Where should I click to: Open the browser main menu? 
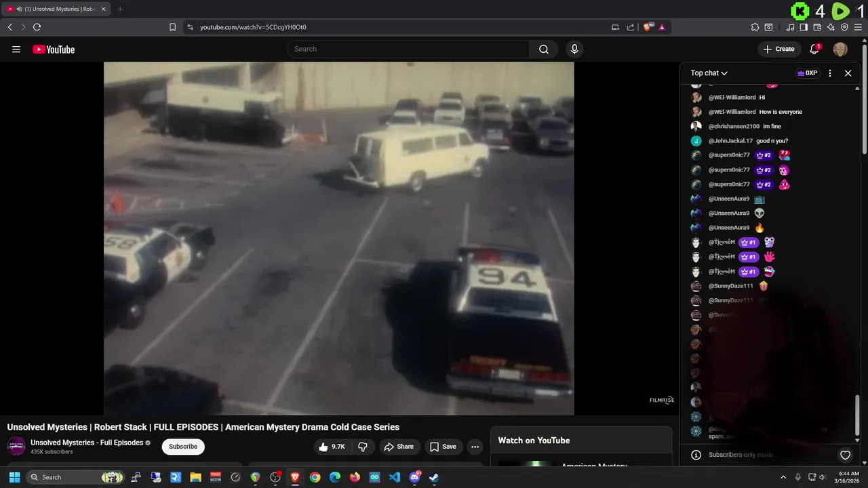click(x=858, y=27)
